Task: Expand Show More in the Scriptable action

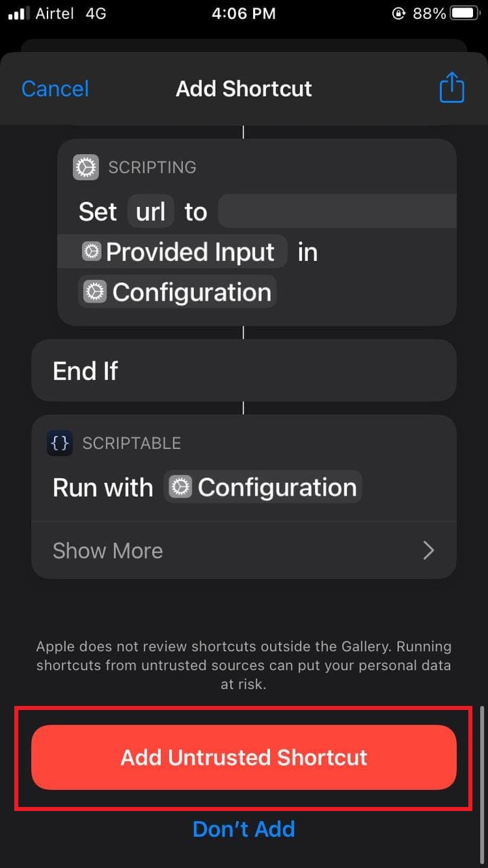Action: tap(107, 550)
